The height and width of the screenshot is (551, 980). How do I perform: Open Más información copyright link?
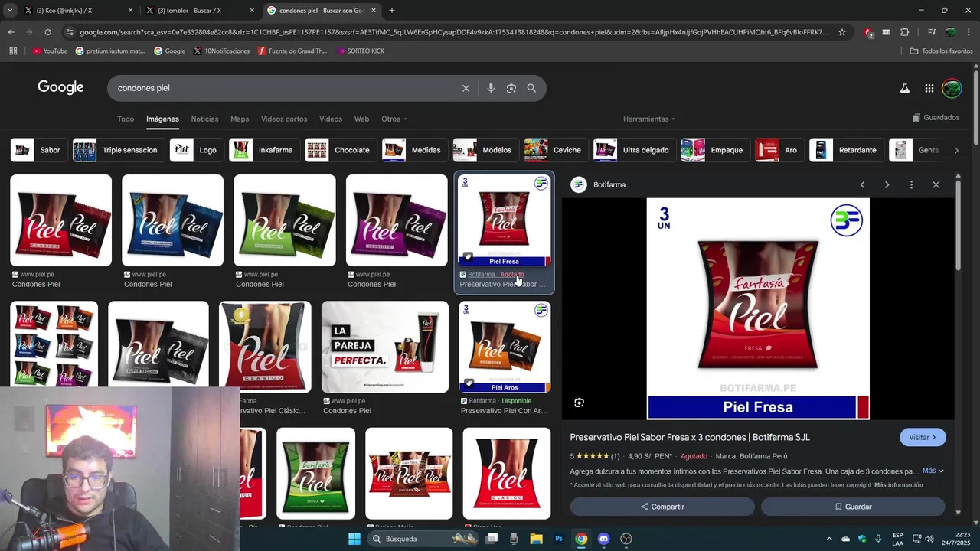(898, 485)
